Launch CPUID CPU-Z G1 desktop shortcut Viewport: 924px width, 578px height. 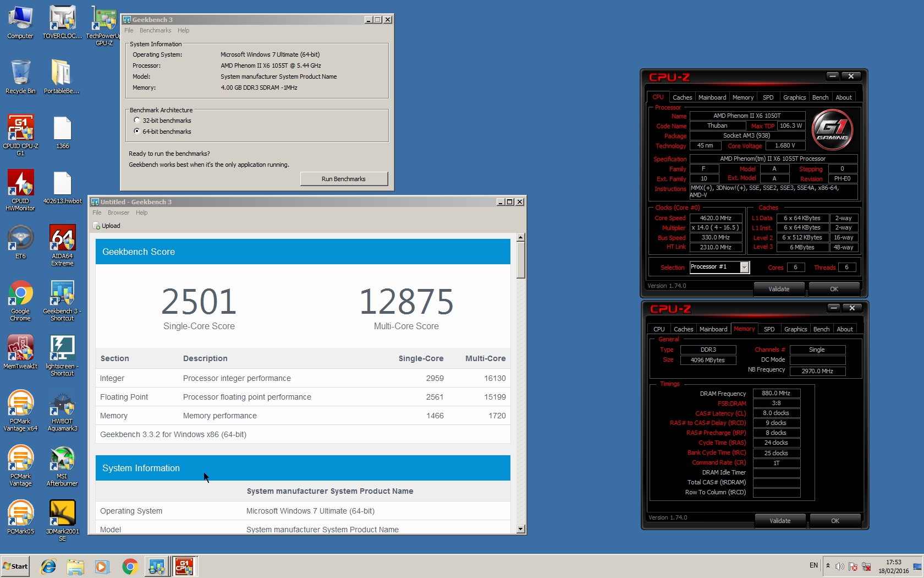click(x=20, y=135)
